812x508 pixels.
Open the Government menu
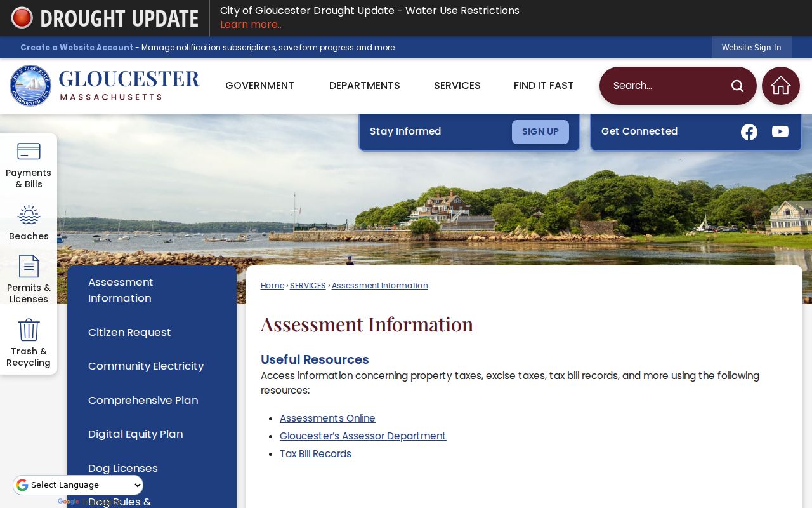click(259, 86)
